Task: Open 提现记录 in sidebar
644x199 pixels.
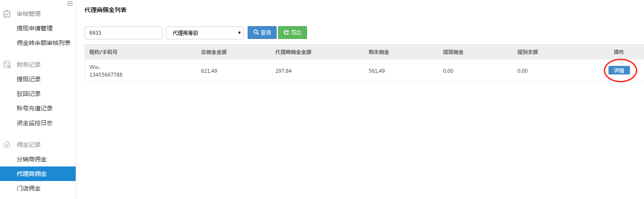Action: [x=29, y=79]
